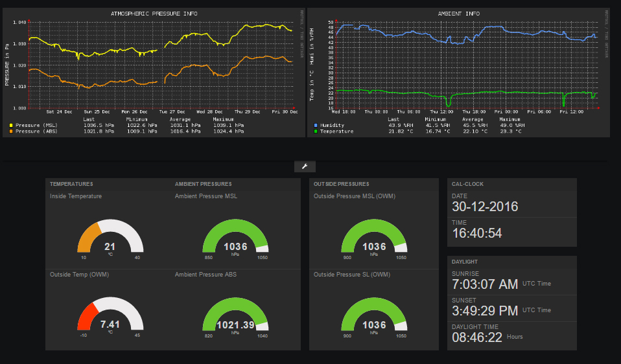Click the Tue 27 Dec axis label
The width and height of the screenshot is (621, 364).
[172, 112]
